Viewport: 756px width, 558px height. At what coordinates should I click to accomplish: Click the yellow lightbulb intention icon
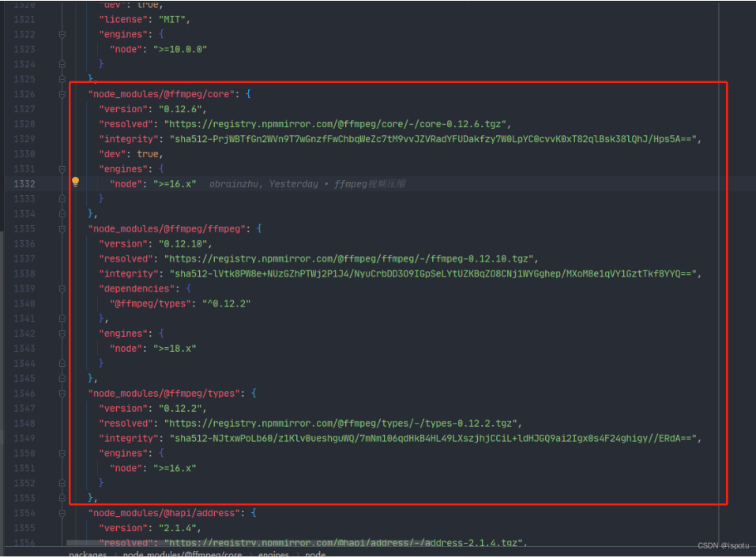pyautogui.click(x=75, y=182)
